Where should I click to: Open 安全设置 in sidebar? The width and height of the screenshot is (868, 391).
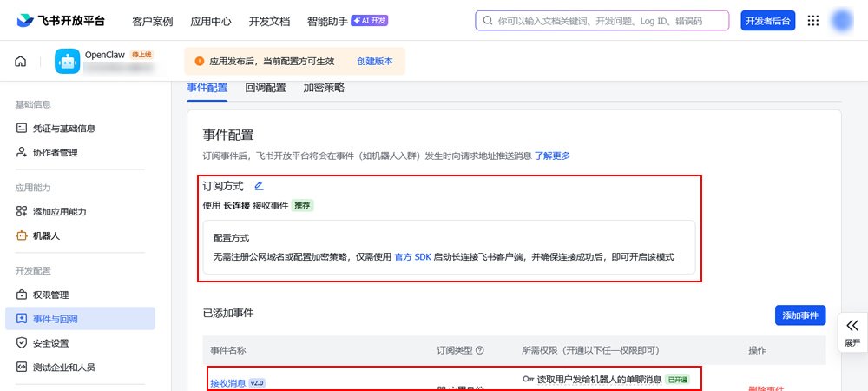50,343
